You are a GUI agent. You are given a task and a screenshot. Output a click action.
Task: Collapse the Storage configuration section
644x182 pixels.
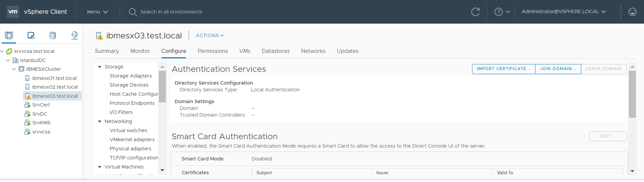100,67
